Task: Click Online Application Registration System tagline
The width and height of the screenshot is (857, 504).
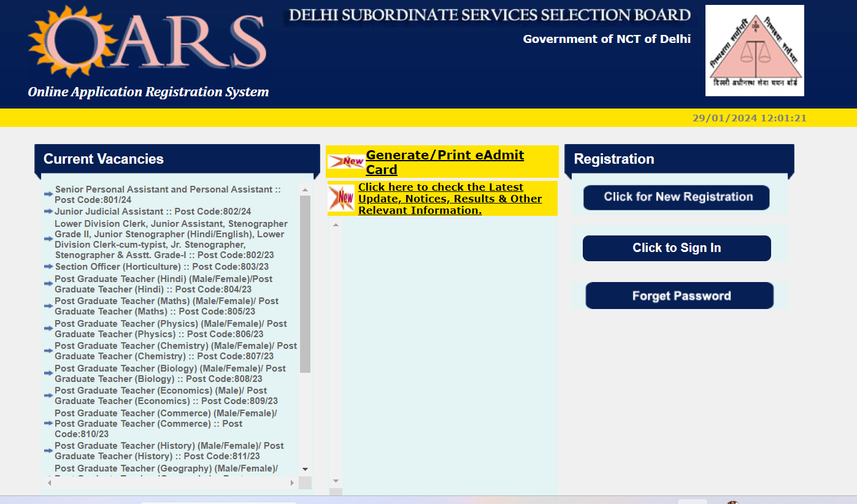Action: coord(148,92)
